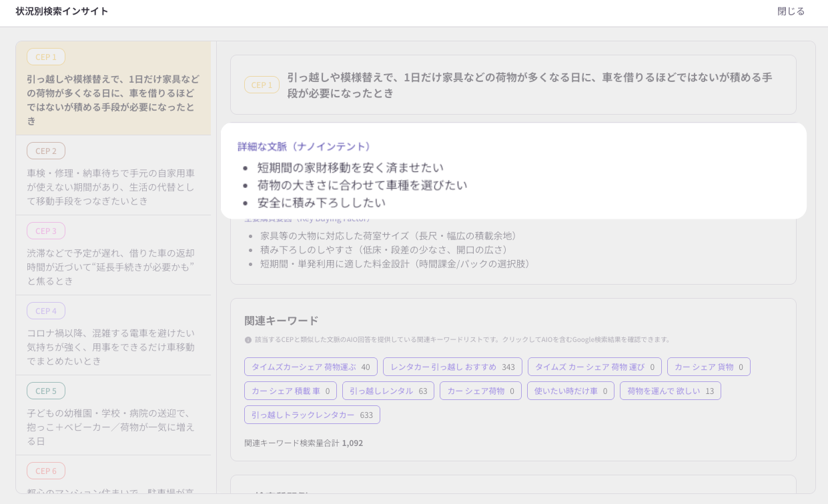Click bullet 短期間の家財移動を安く済ませたい

coord(350,167)
